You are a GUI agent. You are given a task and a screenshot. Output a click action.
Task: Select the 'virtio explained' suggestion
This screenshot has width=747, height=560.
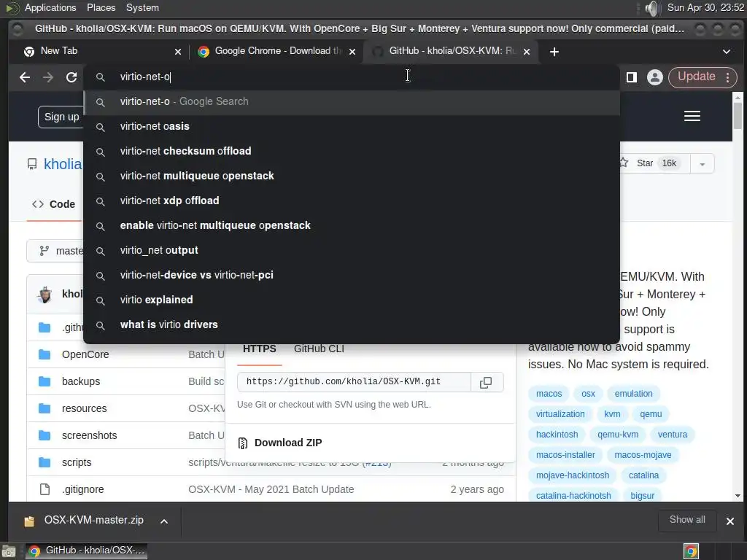(352, 300)
